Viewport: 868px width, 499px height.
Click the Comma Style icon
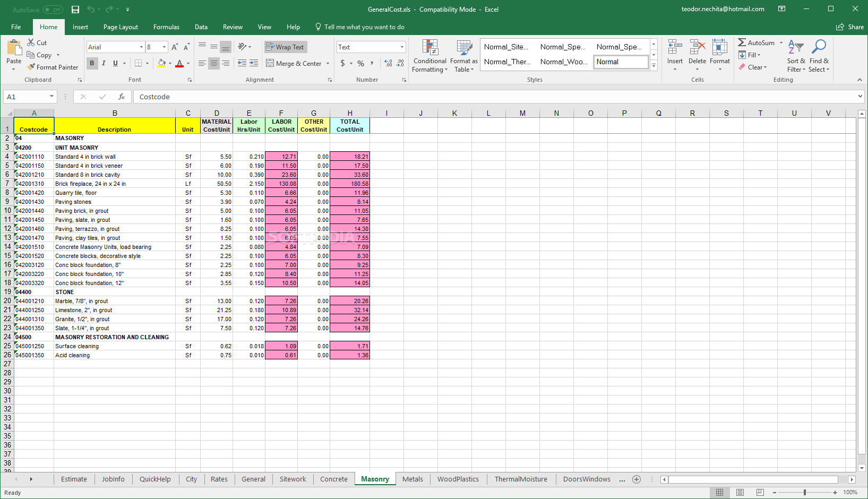(x=372, y=63)
